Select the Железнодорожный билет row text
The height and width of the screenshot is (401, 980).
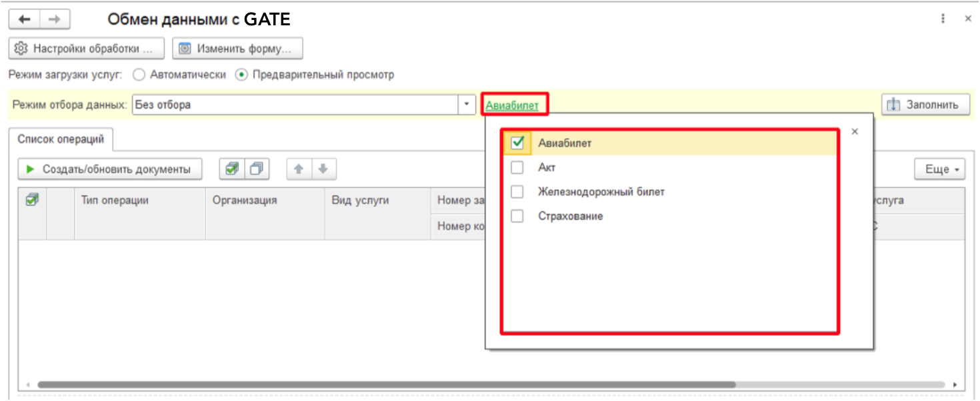pyautogui.click(x=601, y=192)
